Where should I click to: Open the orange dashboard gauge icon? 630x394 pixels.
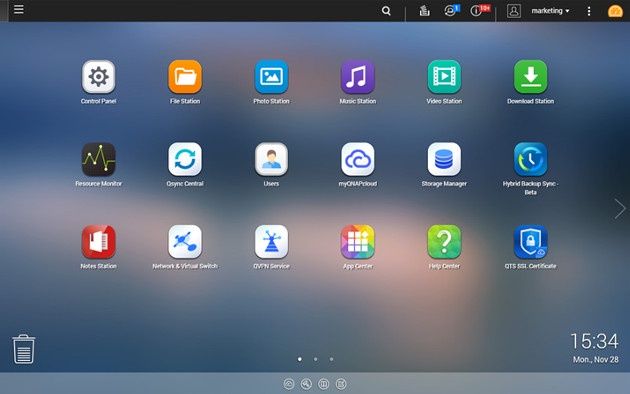(x=615, y=11)
